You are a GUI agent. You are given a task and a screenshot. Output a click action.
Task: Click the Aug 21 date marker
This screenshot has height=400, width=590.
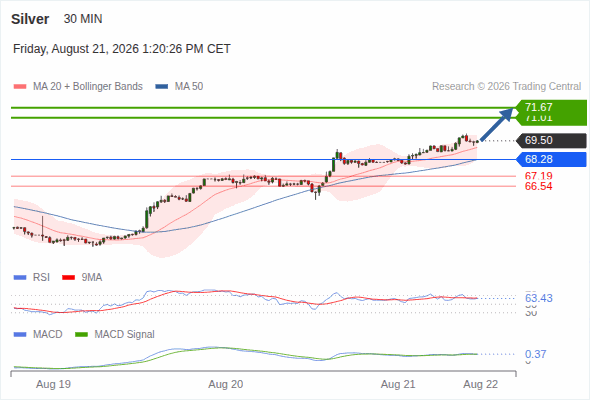click(x=398, y=385)
